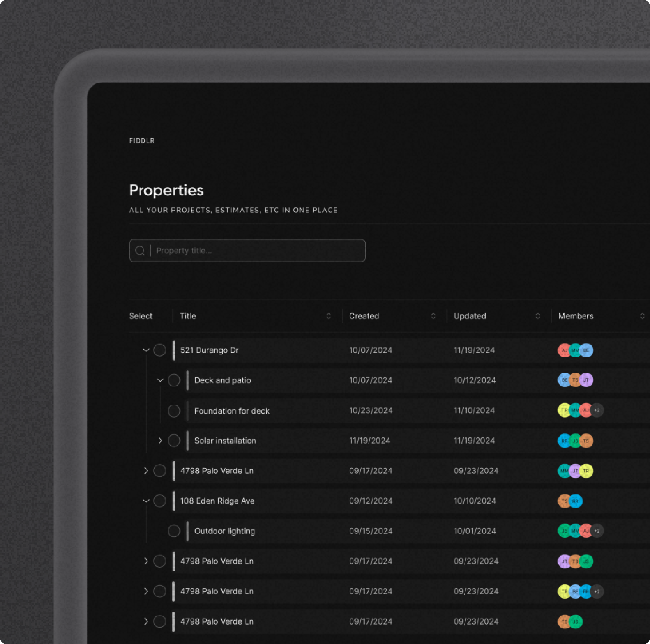Click the RR avatar on Solar installation

tap(564, 441)
